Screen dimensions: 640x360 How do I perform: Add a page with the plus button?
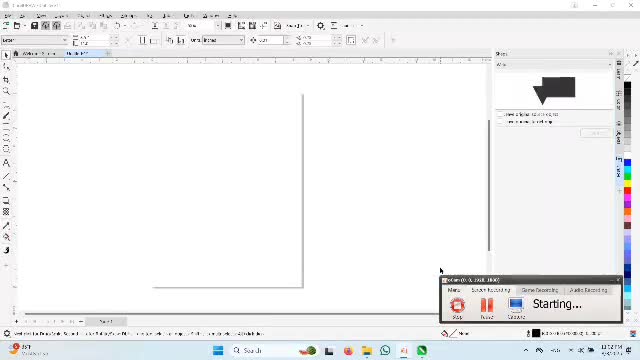tap(16, 322)
